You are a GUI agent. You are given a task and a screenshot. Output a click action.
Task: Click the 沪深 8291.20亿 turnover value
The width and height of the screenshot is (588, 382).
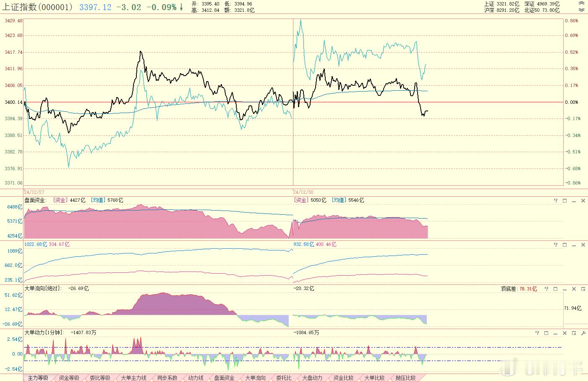click(x=502, y=10)
